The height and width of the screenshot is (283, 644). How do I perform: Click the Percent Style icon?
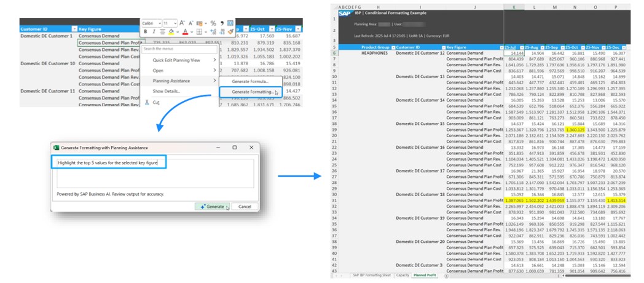212,23
